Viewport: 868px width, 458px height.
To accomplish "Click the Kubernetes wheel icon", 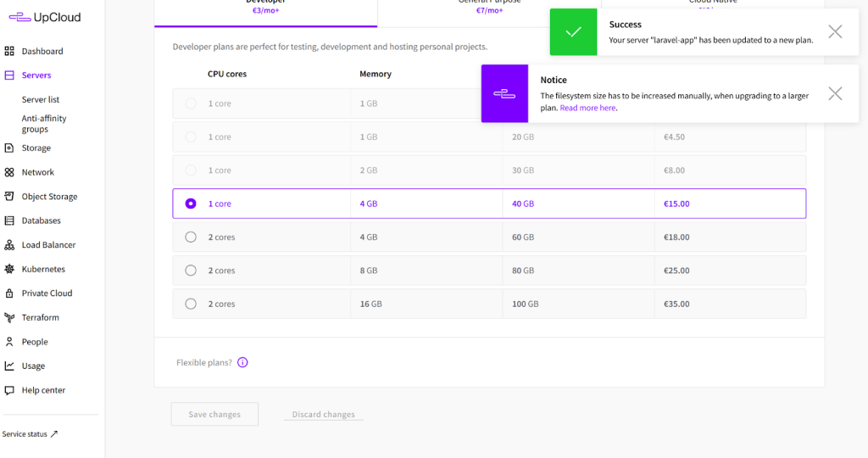I will (9, 269).
